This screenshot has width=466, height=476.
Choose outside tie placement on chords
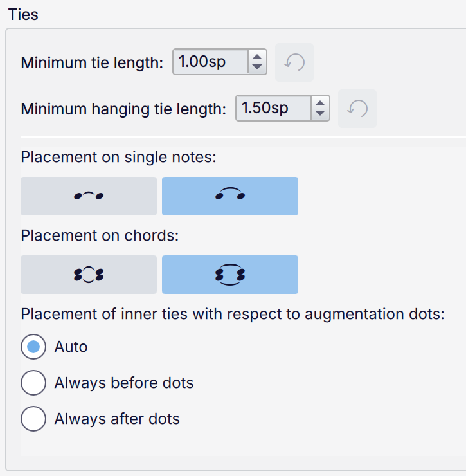pos(229,275)
